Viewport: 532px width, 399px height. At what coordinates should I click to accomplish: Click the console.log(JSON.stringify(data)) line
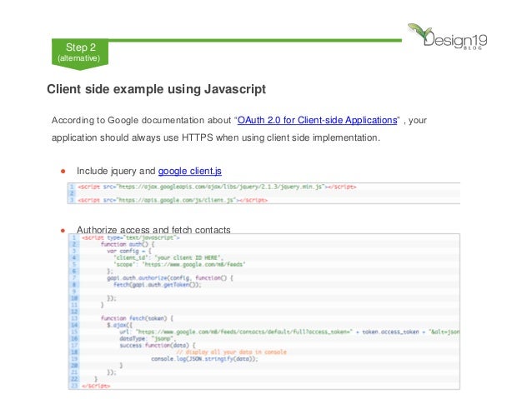tap(204, 359)
